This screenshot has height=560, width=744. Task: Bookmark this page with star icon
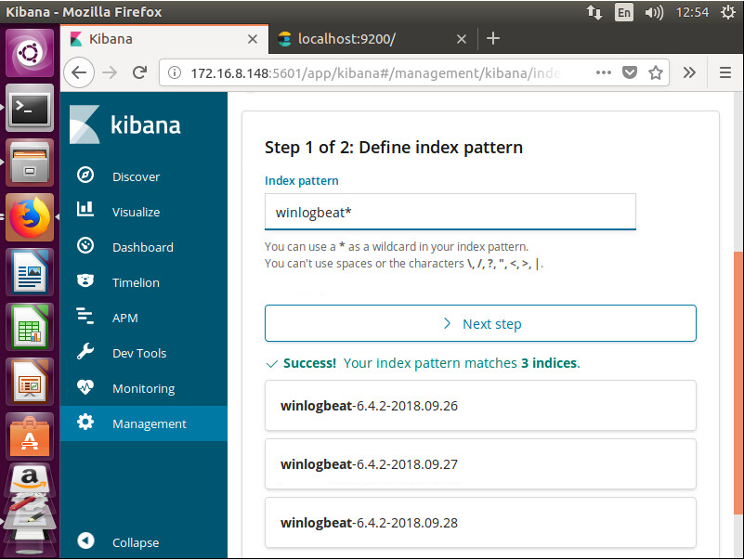click(656, 72)
